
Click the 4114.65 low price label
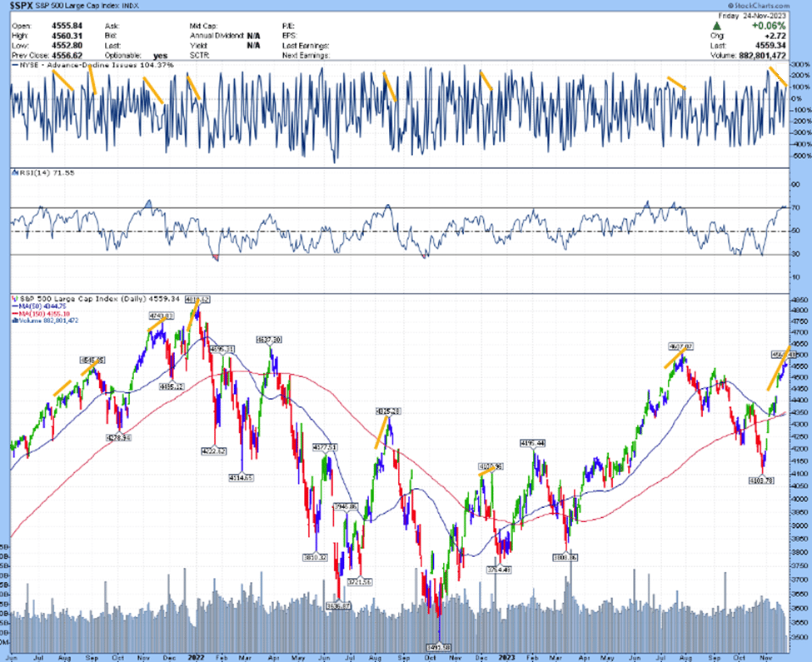(x=241, y=478)
